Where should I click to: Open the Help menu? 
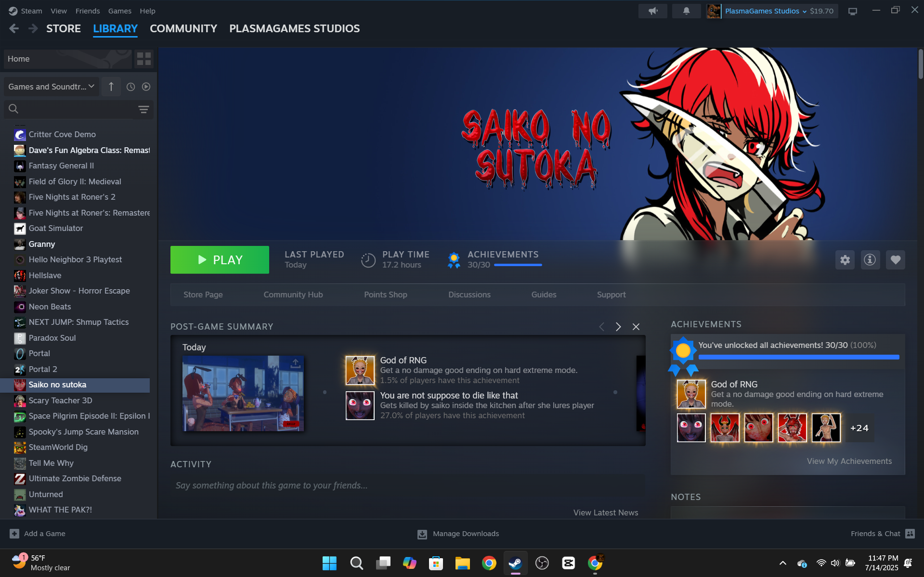coord(147,11)
